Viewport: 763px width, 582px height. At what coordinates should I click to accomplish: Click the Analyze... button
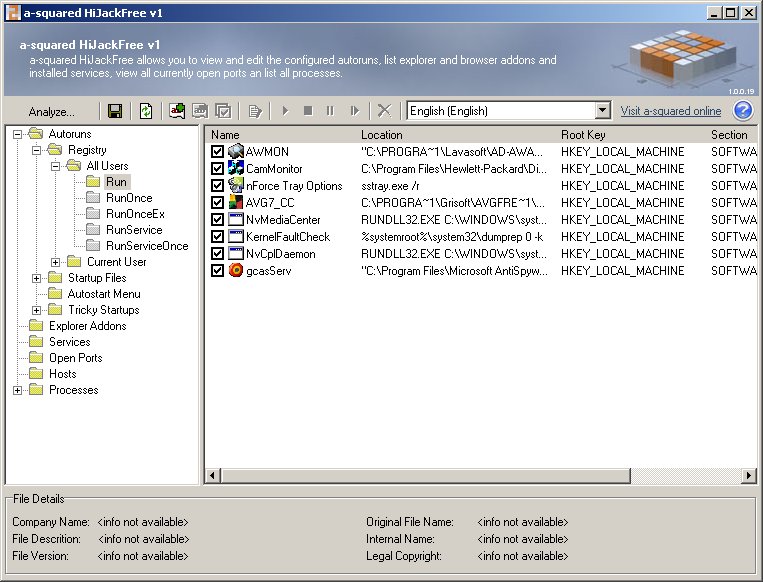point(51,111)
